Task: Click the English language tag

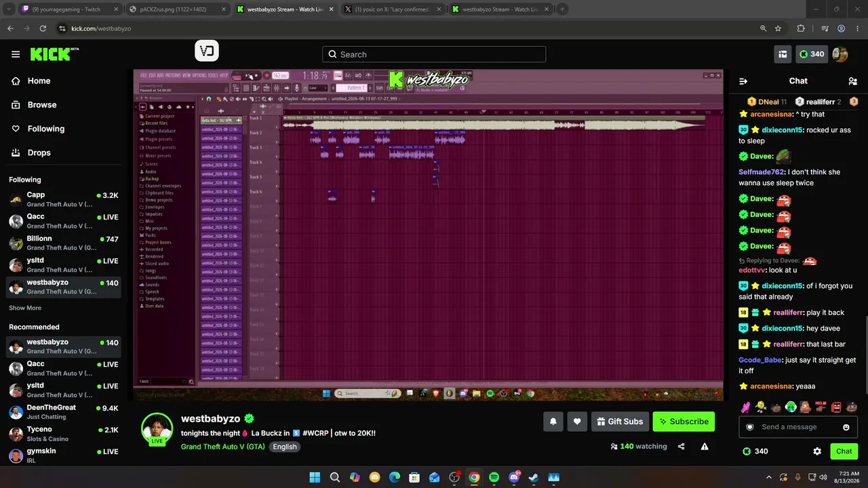Action: click(x=285, y=447)
